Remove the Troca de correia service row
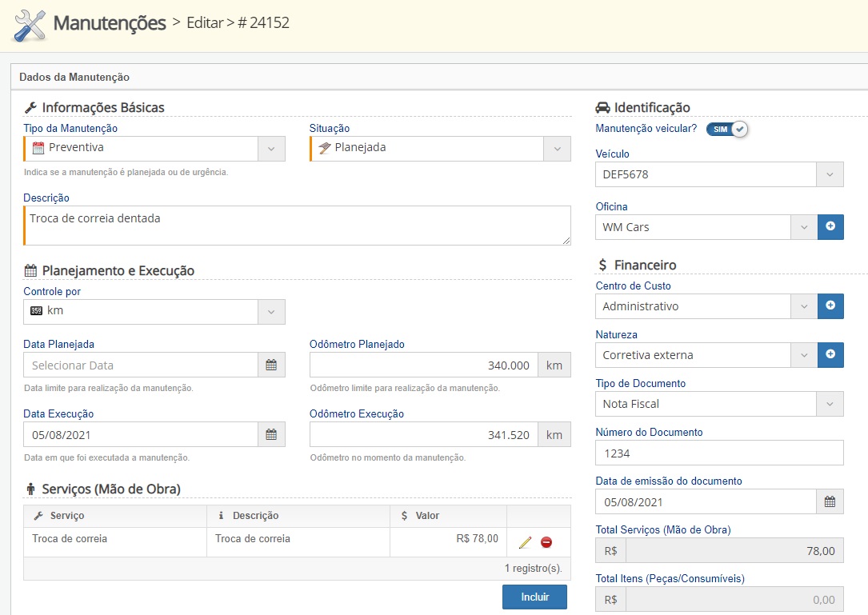The width and height of the screenshot is (868, 615). click(x=546, y=542)
